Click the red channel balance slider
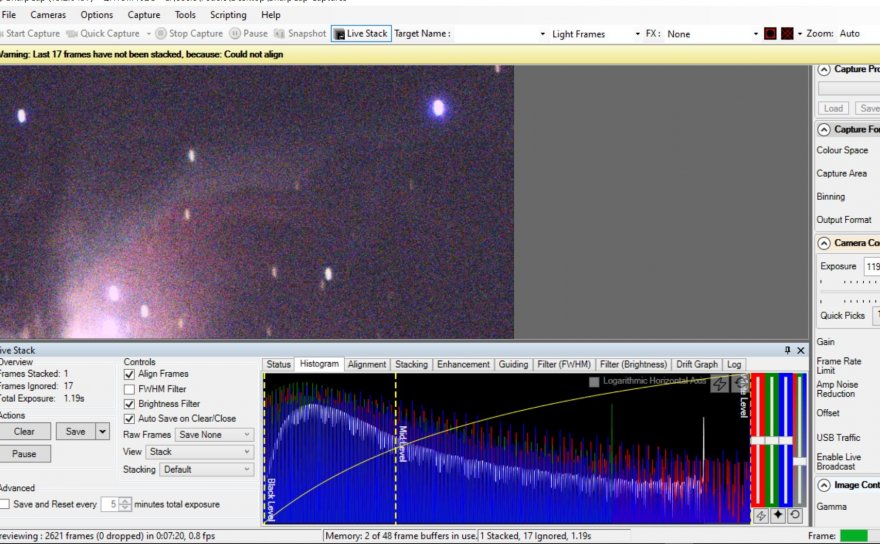The height and width of the screenshot is (544, 880). click(x=758, y=440)
